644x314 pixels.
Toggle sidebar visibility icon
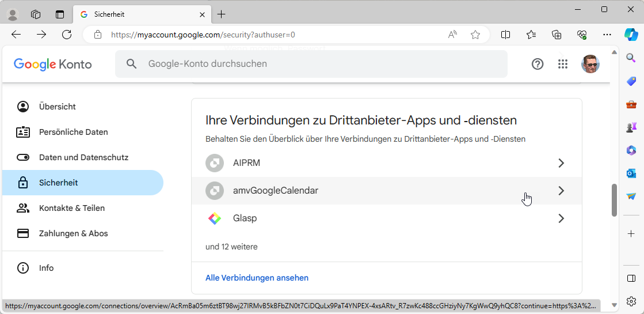pos(631,278)
